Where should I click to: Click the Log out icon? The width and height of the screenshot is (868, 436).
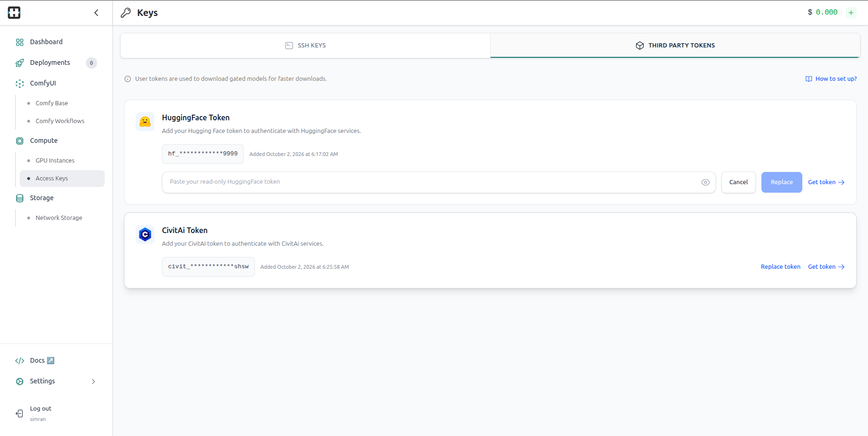[x=20, y=413]
